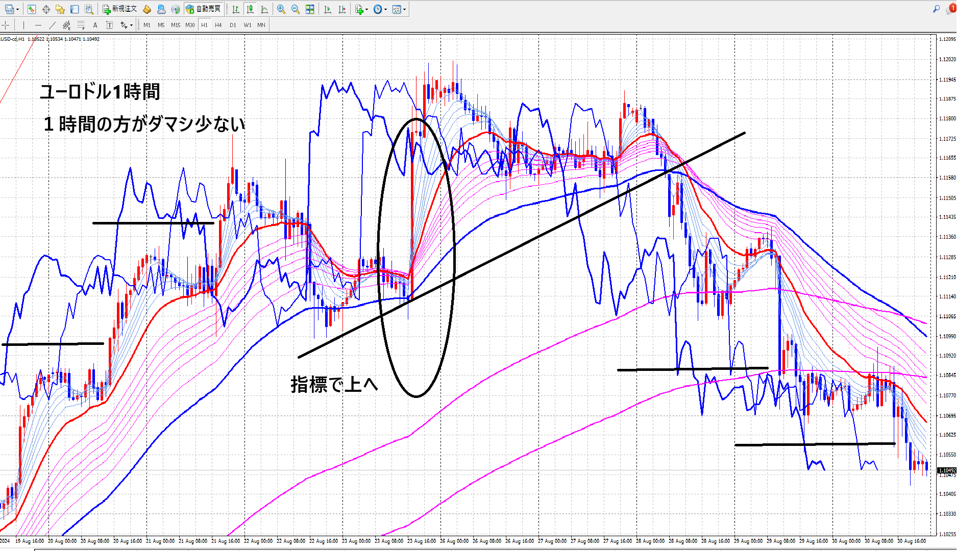This screenshot has height=551, width=980.
Task: Select the Fibonacci retracement tool
Action: (x=81, y=25)
